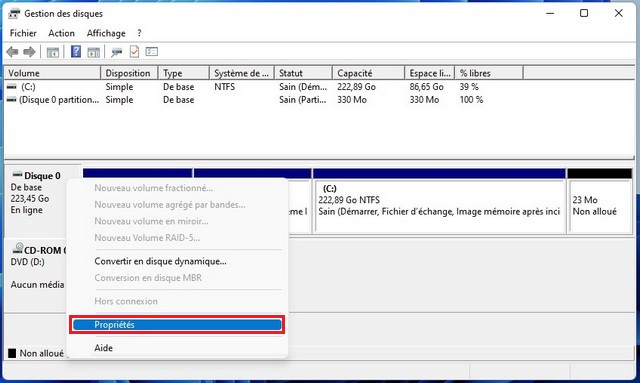
Task: Open the ? help menu
Action: (x=139, y=33)
